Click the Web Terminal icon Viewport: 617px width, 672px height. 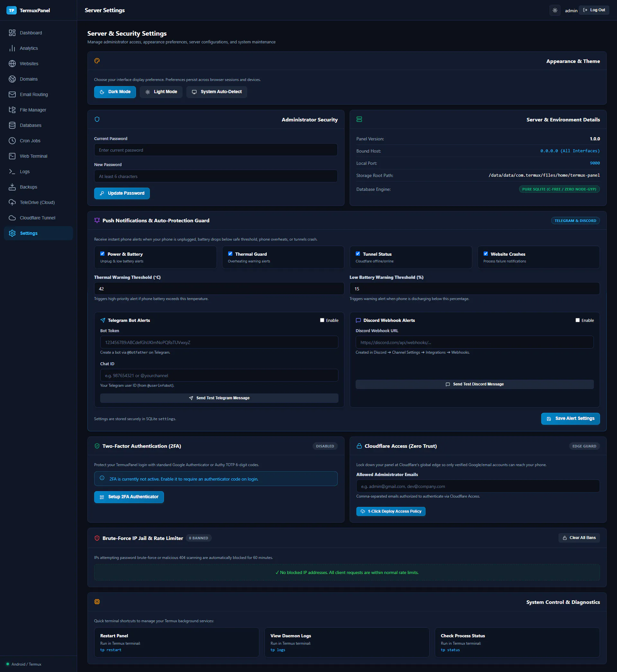click(x=12, y=156)
